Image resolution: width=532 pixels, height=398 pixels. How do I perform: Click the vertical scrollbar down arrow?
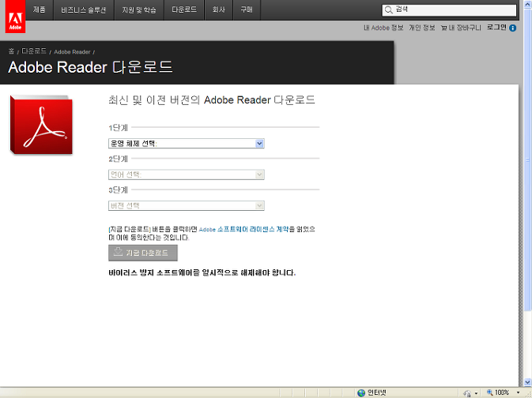(x=527, y=381)
